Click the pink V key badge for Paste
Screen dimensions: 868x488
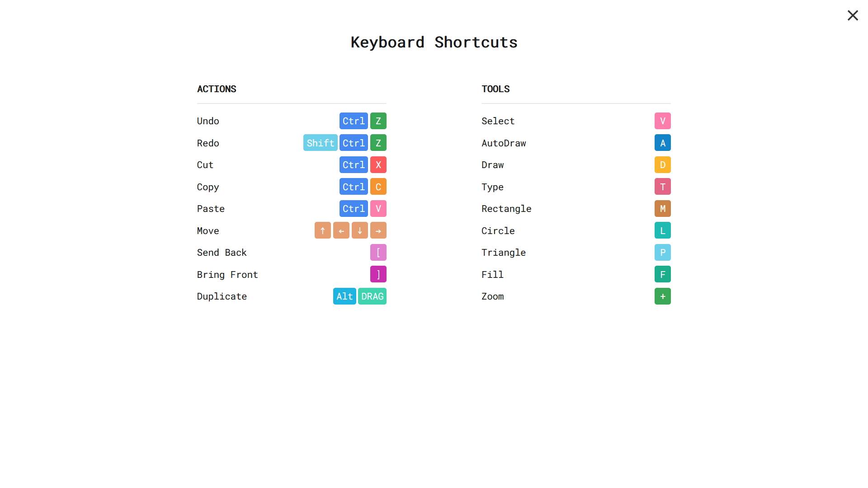(378, 209)
